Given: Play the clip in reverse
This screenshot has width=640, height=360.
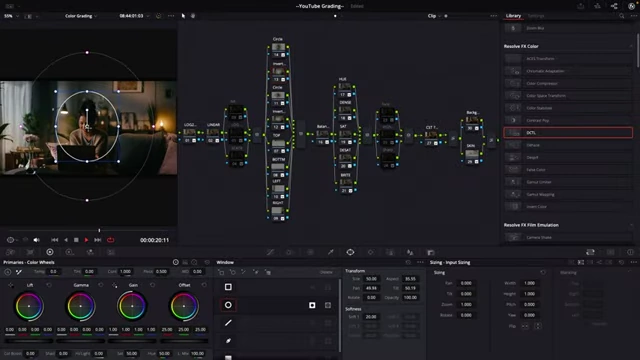Looking at the screenshot, I should [x=66, y=240].
